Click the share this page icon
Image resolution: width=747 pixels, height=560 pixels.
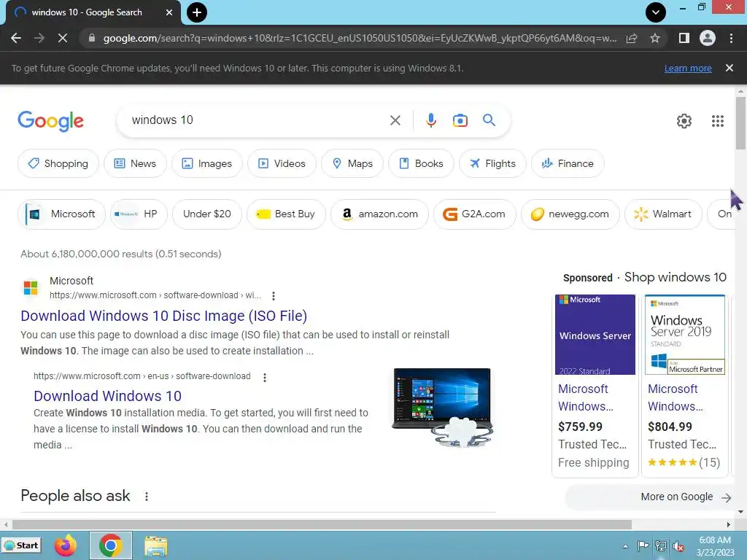point(632,38)
